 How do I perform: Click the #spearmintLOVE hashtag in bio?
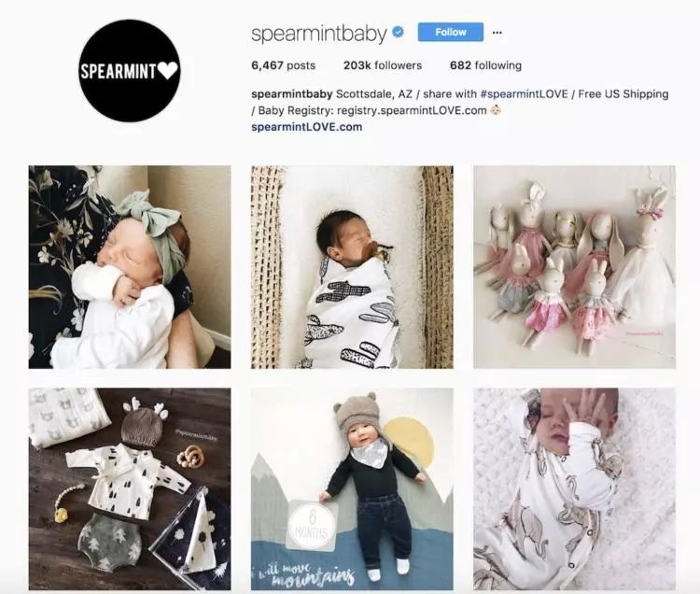(525, 94)
